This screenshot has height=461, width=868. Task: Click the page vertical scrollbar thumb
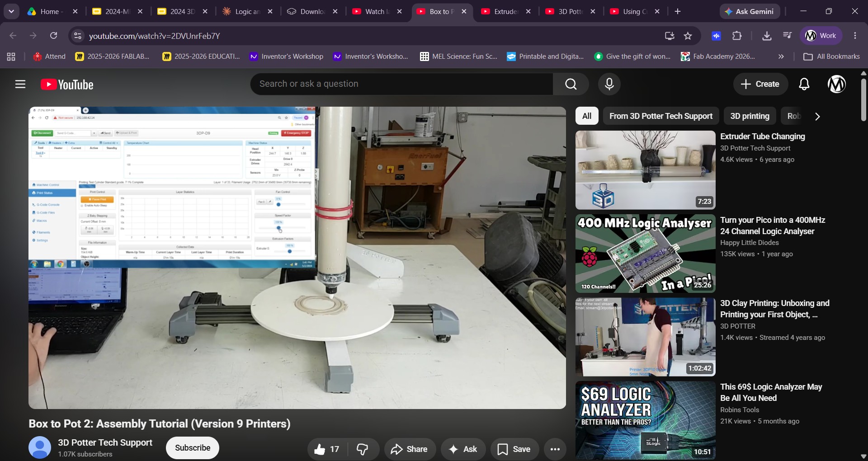pos(863,99)
